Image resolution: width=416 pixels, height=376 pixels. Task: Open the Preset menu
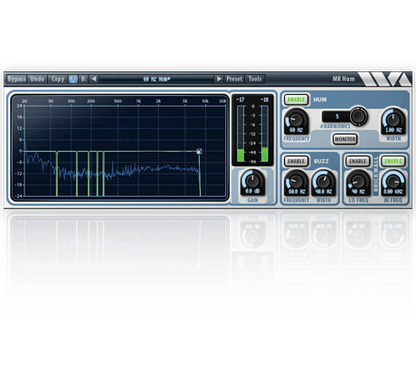coord(234,79)
